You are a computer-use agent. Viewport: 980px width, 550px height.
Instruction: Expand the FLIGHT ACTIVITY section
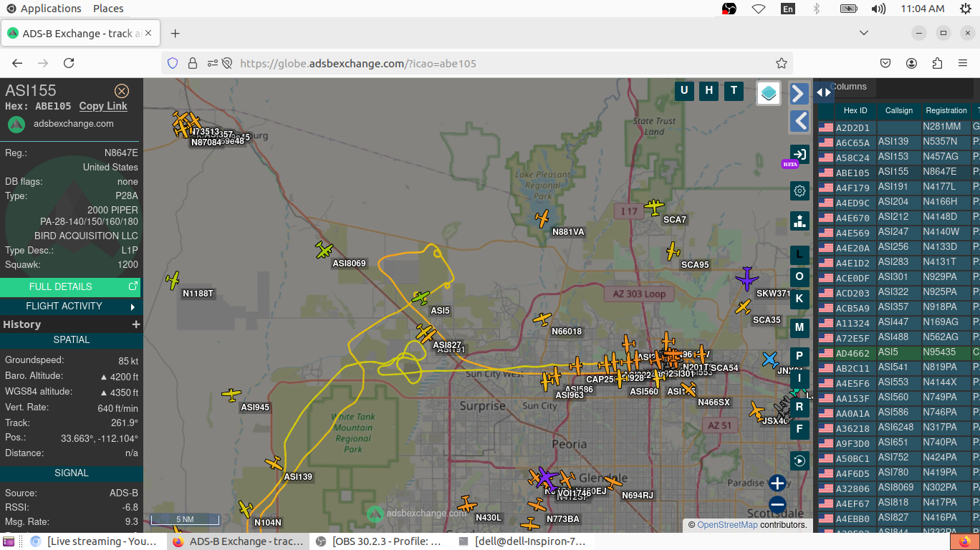coord(70,306)
